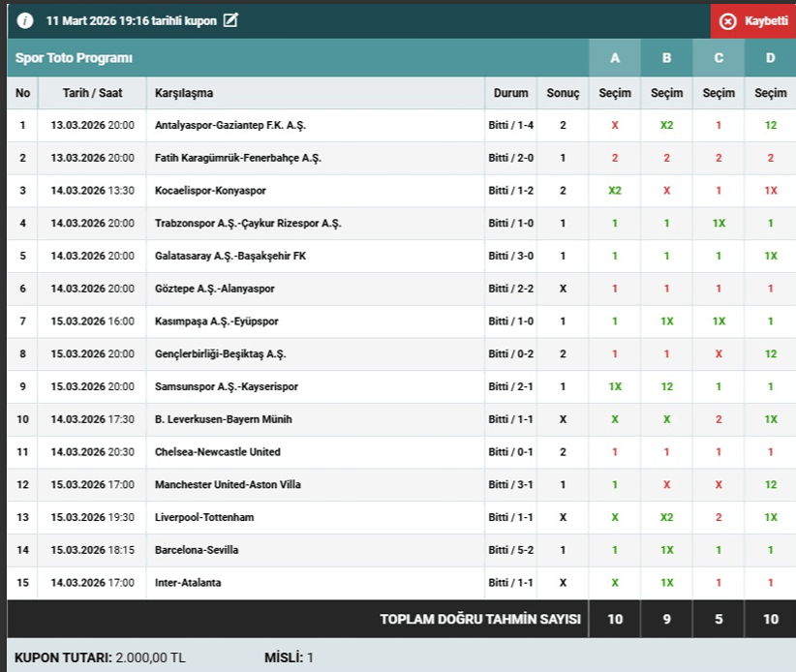The image size is (796, 672).
Task: Click the Spor Toto Programı title
Action: [74, 58]
